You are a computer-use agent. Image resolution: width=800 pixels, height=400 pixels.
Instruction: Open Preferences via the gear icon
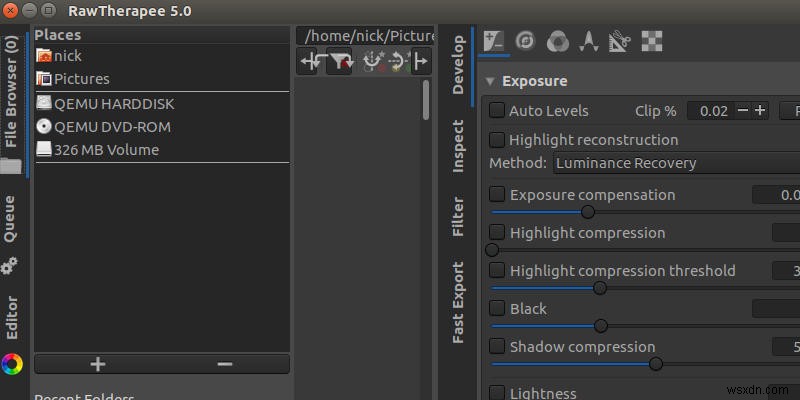9,266
